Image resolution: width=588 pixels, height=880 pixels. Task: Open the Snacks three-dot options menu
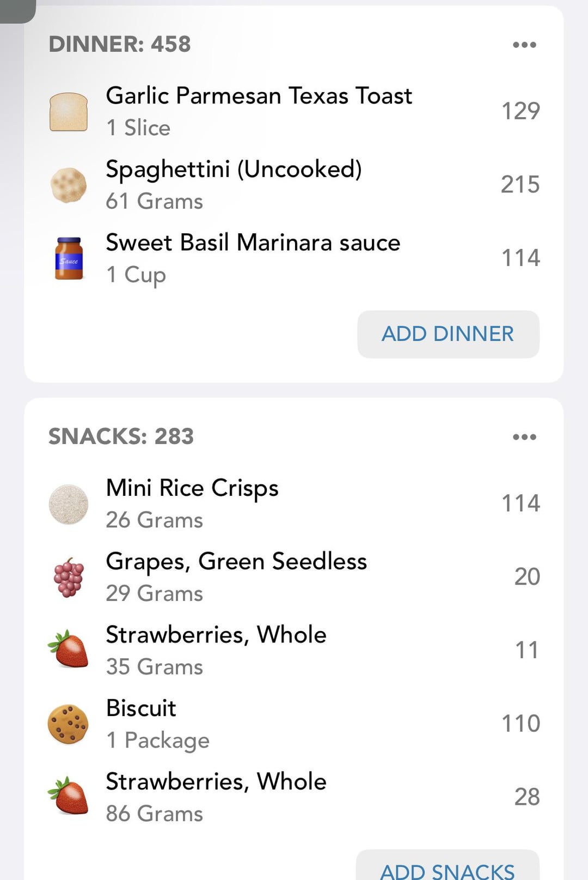click(x=525, y=437)
